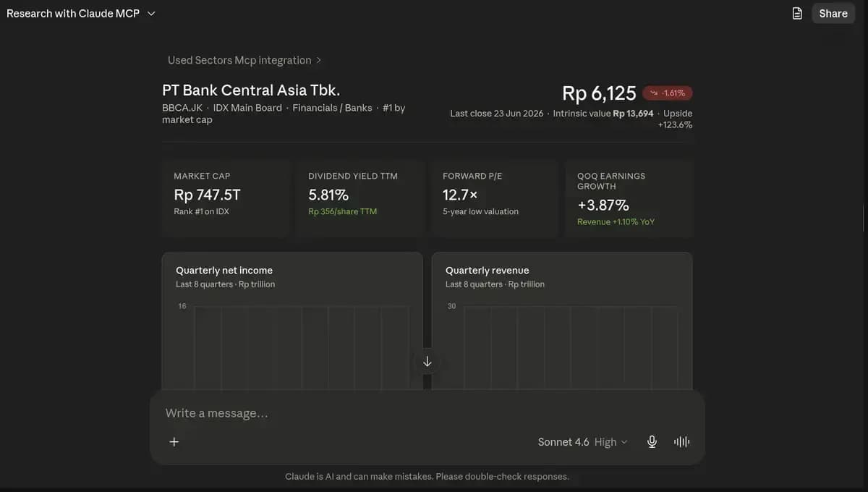Focus the Write a message input field
The width and height of the screenshot is (868, 492).
(x=427, y=413)
